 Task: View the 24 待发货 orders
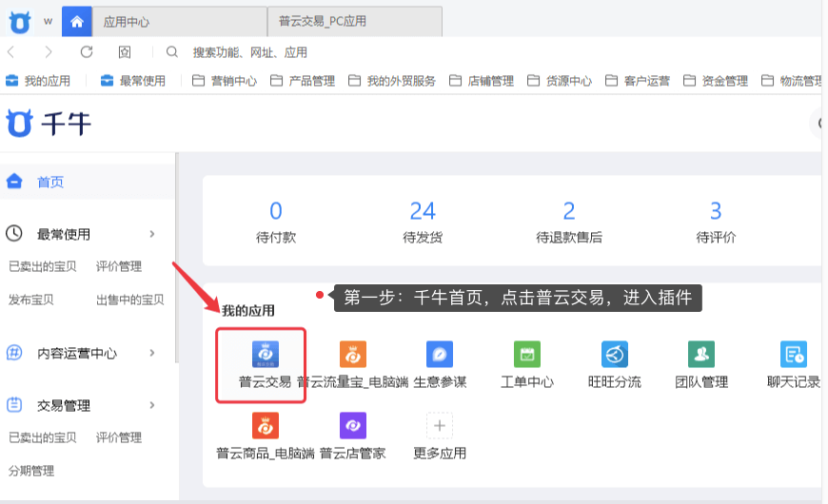pyautogui.click(x=423, y=222)
